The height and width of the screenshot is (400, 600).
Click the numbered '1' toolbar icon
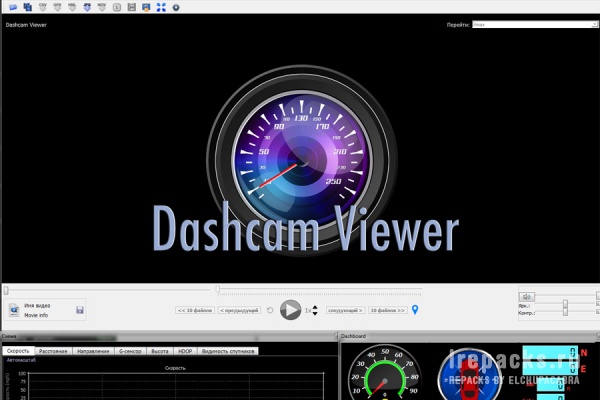coord(117,7)
